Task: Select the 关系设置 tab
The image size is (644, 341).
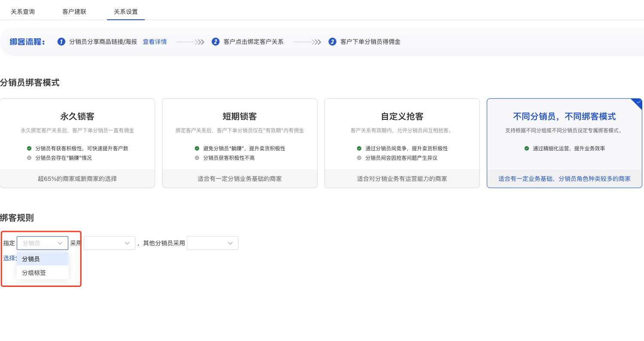Action: [x=126, y=12]
